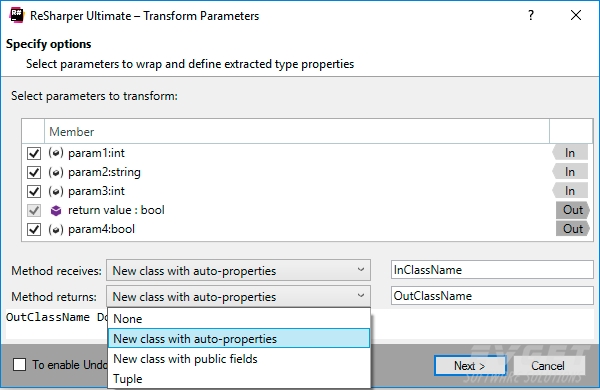The width and height of the screenshot is (600, 390).
Task: Uncheck the param1:int checkbox
Action: click(x=34, y=153)
